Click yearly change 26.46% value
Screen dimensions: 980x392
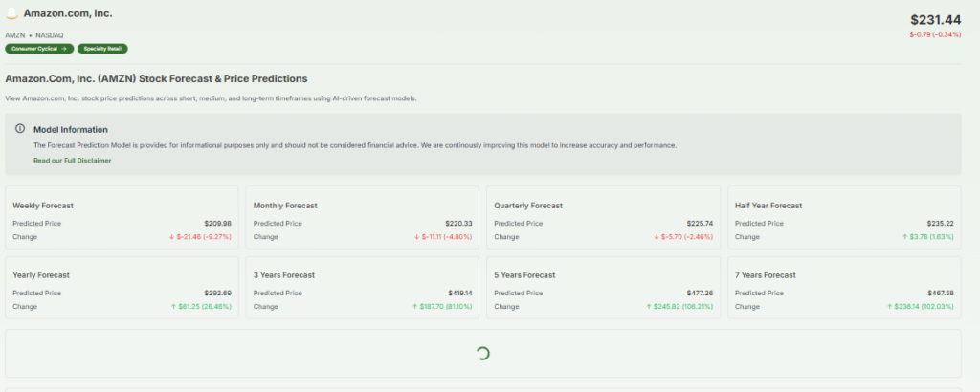click(x=201, y=307)
